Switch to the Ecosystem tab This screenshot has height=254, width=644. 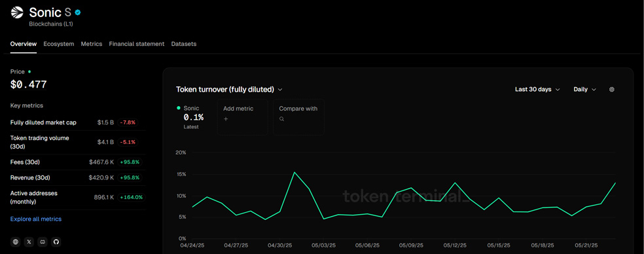(59, 44)
